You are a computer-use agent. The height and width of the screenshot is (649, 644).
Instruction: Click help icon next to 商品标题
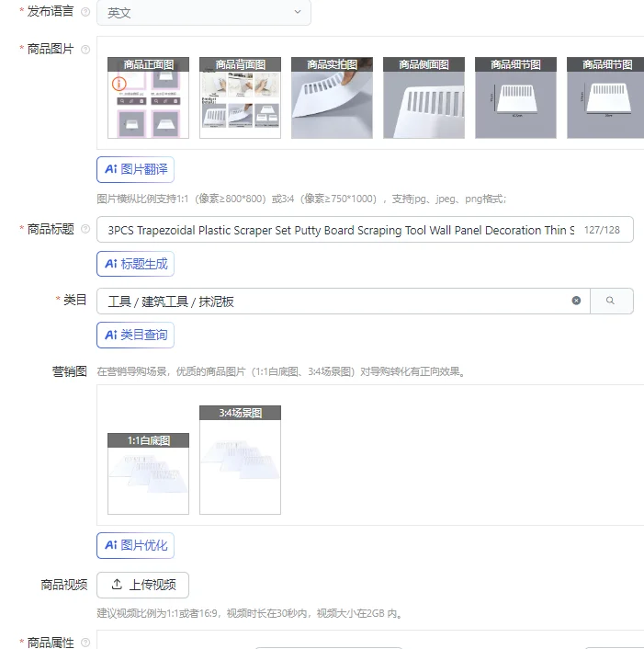click(85, 229)
